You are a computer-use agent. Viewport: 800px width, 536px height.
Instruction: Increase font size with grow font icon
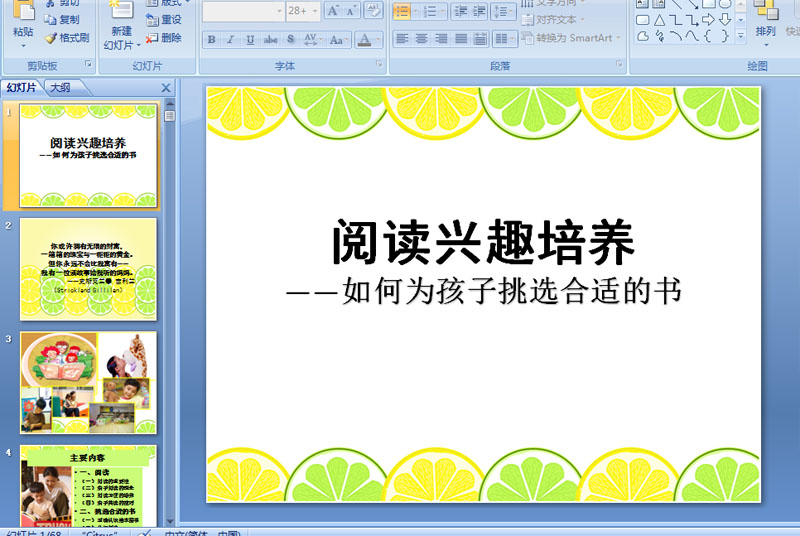pyautogui.click(x=333, y=11)
